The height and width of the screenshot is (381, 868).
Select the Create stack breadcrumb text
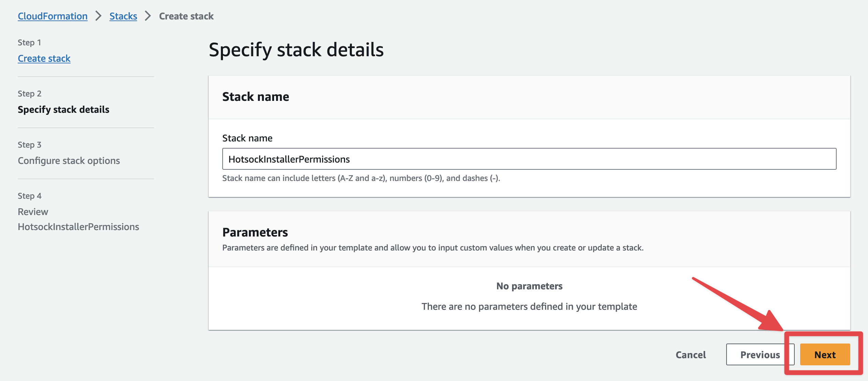[x=186, y=16]
